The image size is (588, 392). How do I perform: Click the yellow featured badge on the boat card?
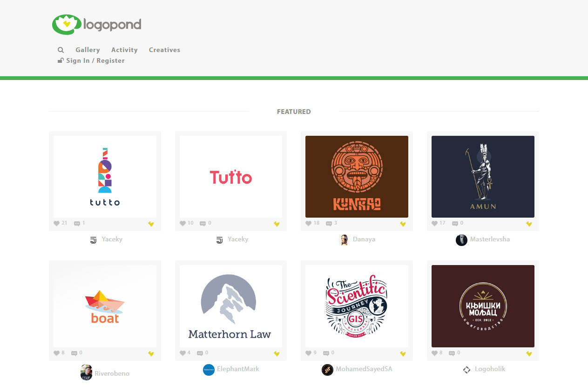point(151,353)
